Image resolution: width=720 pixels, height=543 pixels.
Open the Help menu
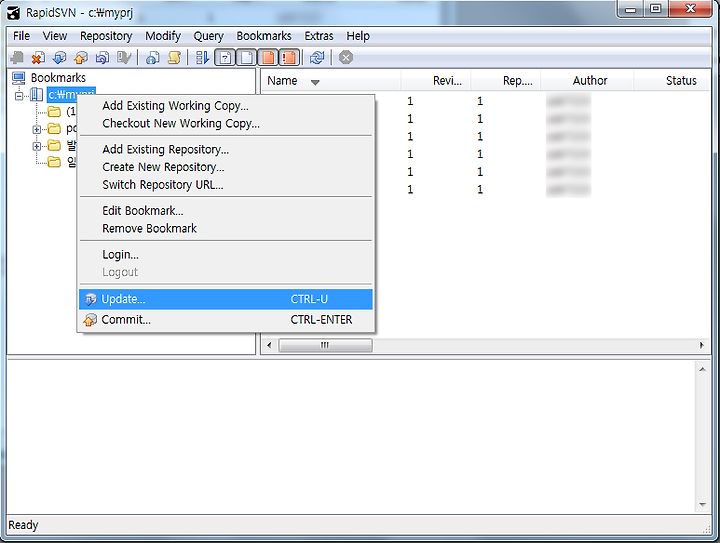click(358, 36)
